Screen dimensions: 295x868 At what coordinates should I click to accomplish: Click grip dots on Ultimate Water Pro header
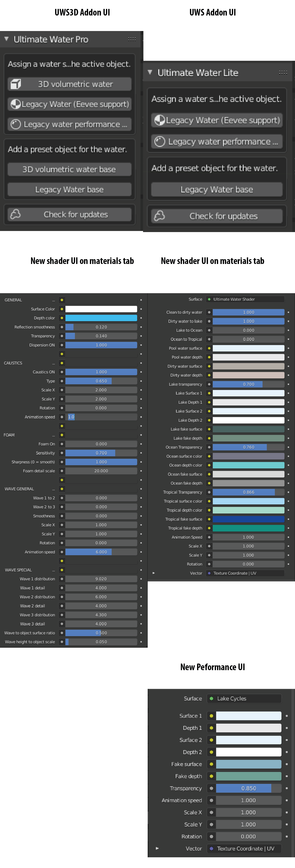point(132,39)
